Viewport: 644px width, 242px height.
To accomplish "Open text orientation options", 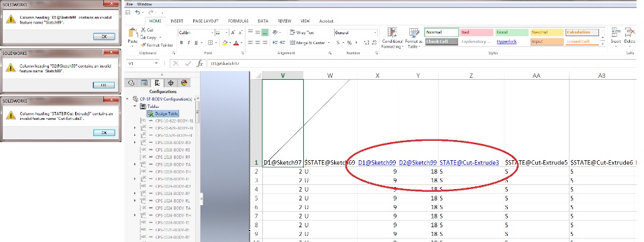I will coord(276,32).
